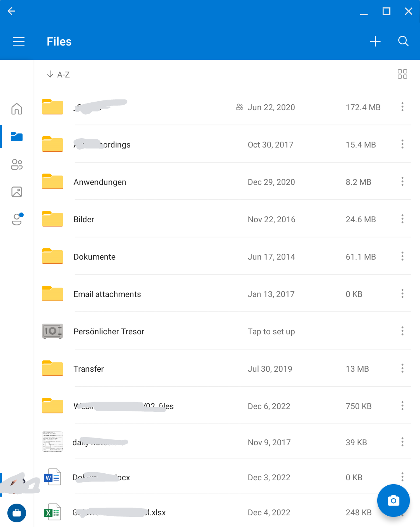Image resolution: width=420 pixels, height=527 pixels.
Task: Go to Home in sidebar
Action: click(x=17, y=109)
